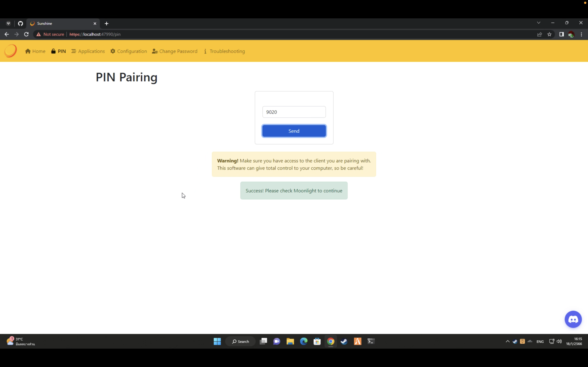Go to Home navigation item
This screenshot has width=588, height=367.
36,51
